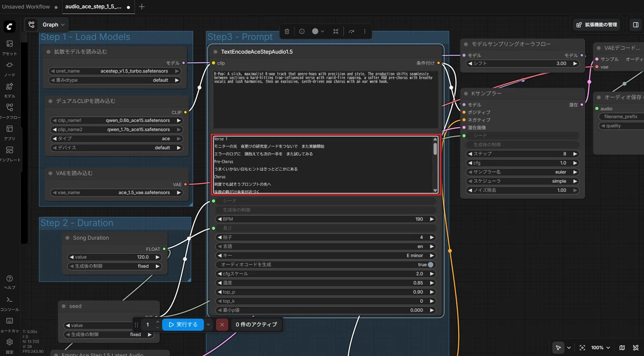Open 拡張機能の管理 extension manager
644x356 pixels.
[596, 25]
